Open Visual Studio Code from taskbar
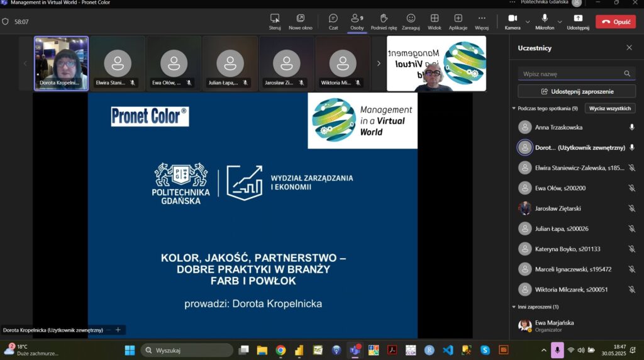This screenshot has width=644, height=360. pos(448,350)
